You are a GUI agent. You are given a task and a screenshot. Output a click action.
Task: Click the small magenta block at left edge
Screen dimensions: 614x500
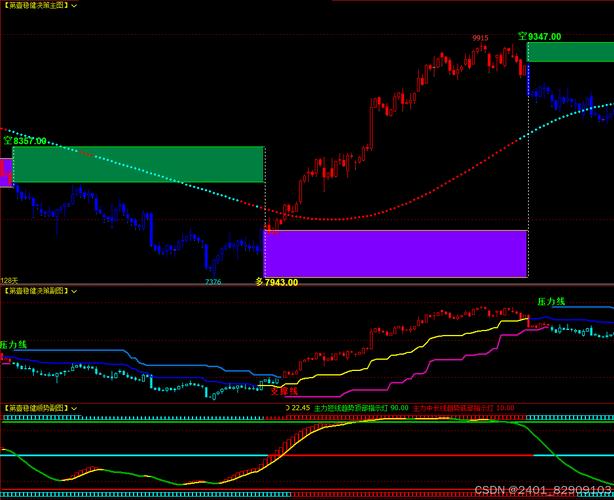coord(5,171)
